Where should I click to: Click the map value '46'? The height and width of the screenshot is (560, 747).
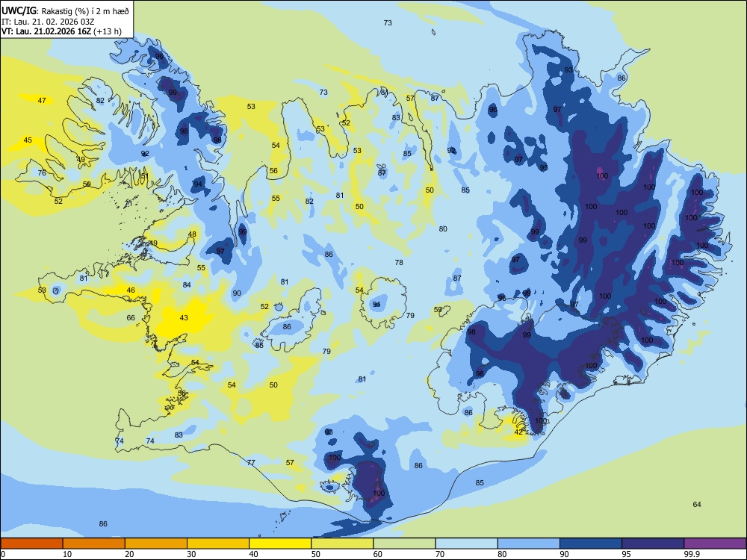(x=131, y=290)
